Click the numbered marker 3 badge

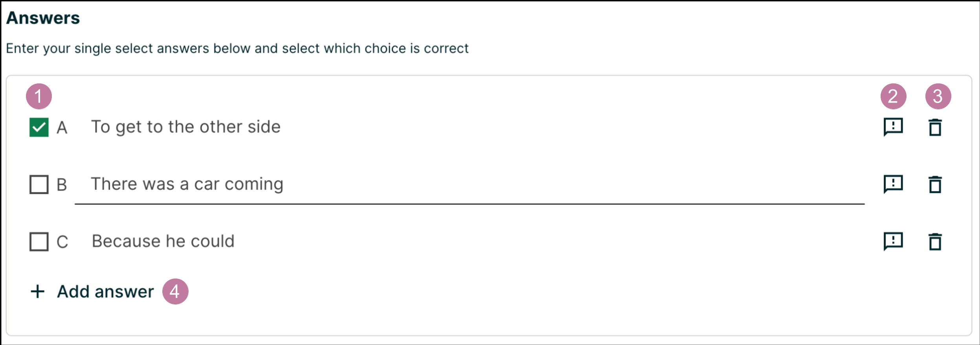[x=938, y=96]
